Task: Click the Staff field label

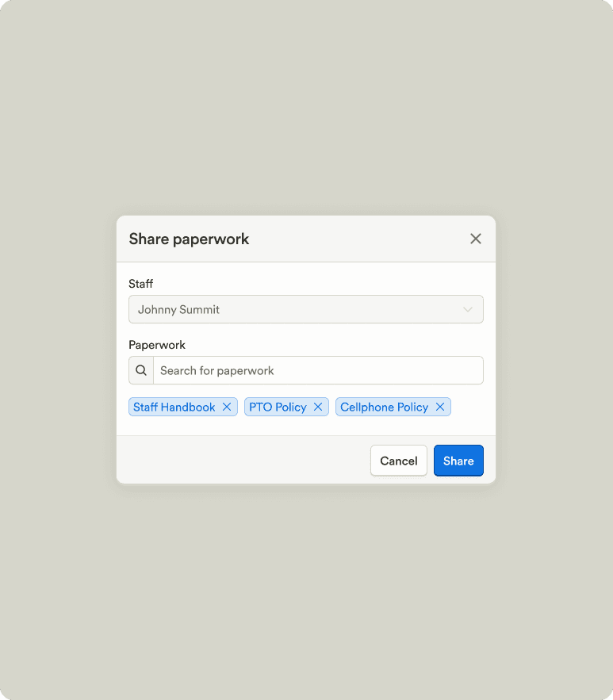Action: coord(140,284)
